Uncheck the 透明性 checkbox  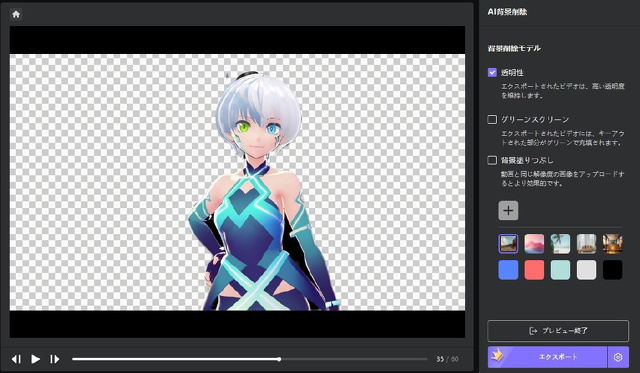point(492,73)
